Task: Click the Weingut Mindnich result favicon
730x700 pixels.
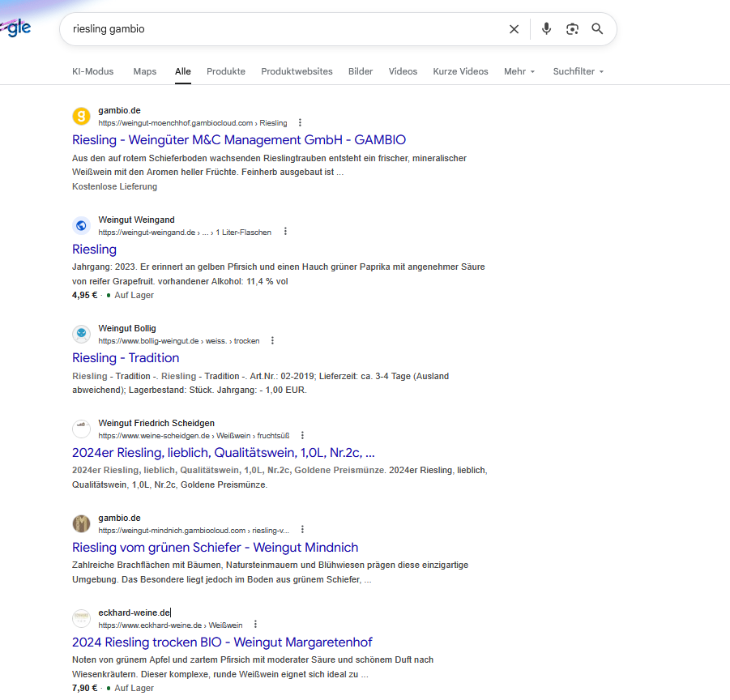Action: pyautogui.click(x=82, y=523)
